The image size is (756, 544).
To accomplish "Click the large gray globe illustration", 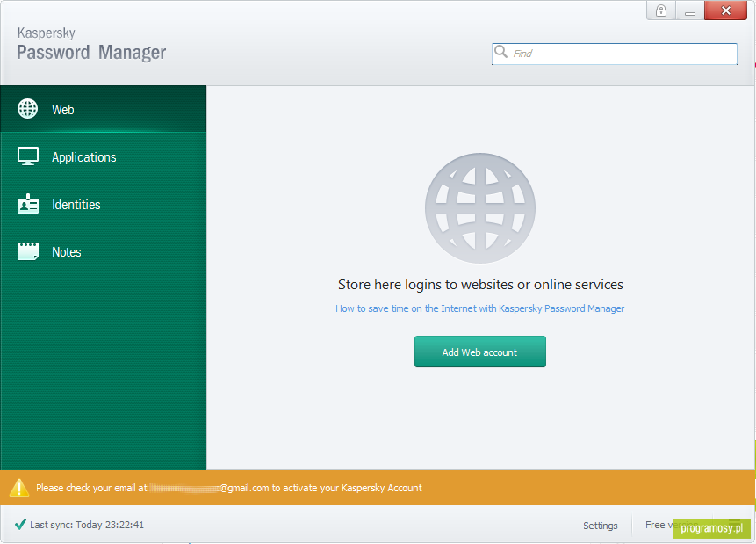I will click(479, 208).
